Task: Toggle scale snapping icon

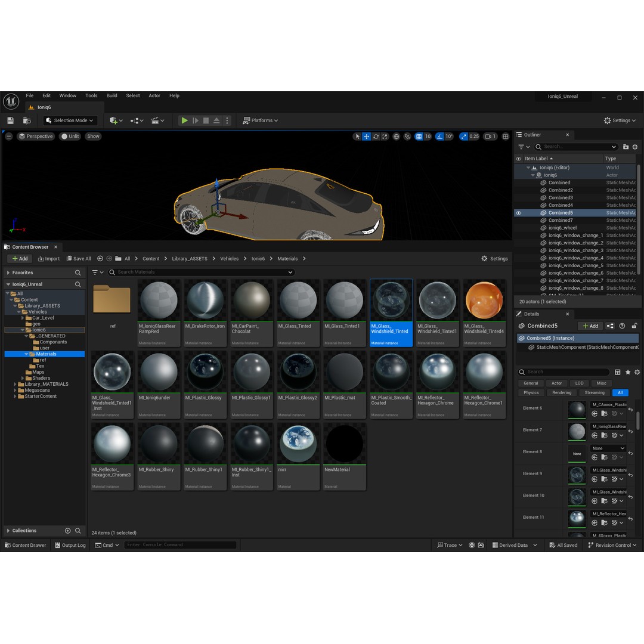Action: point(464,137)
